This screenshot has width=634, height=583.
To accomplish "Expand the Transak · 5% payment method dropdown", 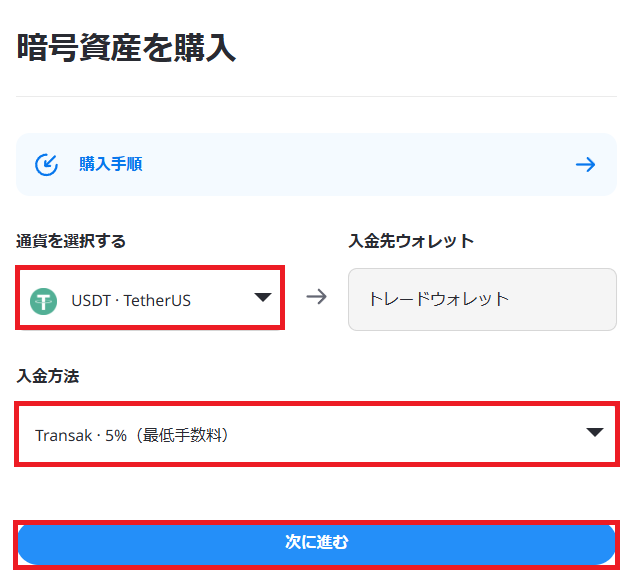I will click(317, 434).
